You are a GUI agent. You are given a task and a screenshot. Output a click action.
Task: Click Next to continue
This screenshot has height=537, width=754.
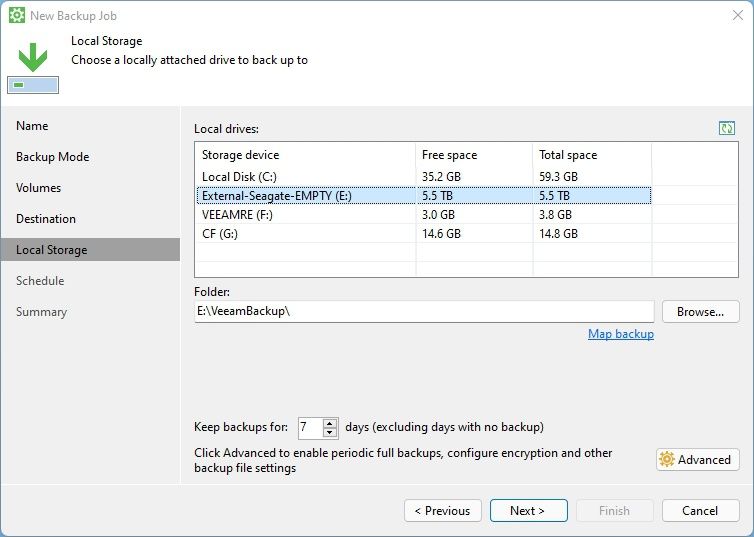click(x=528, y=511)
